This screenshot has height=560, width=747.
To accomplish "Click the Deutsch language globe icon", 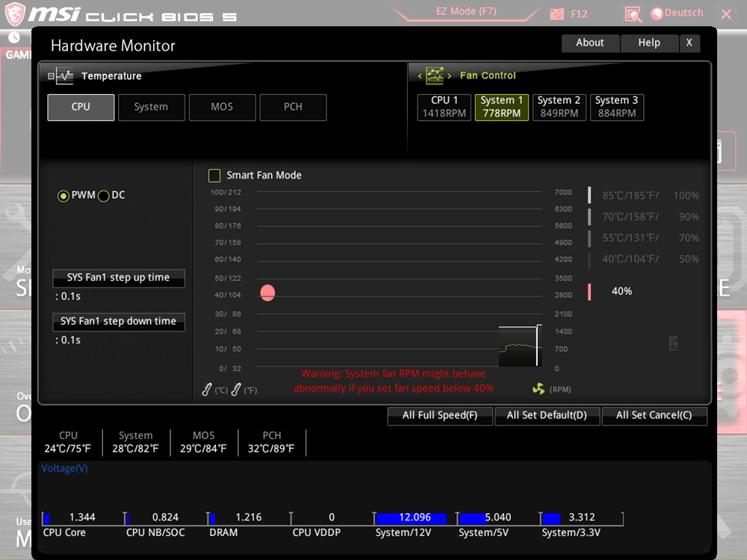I will tap(657, 13).
